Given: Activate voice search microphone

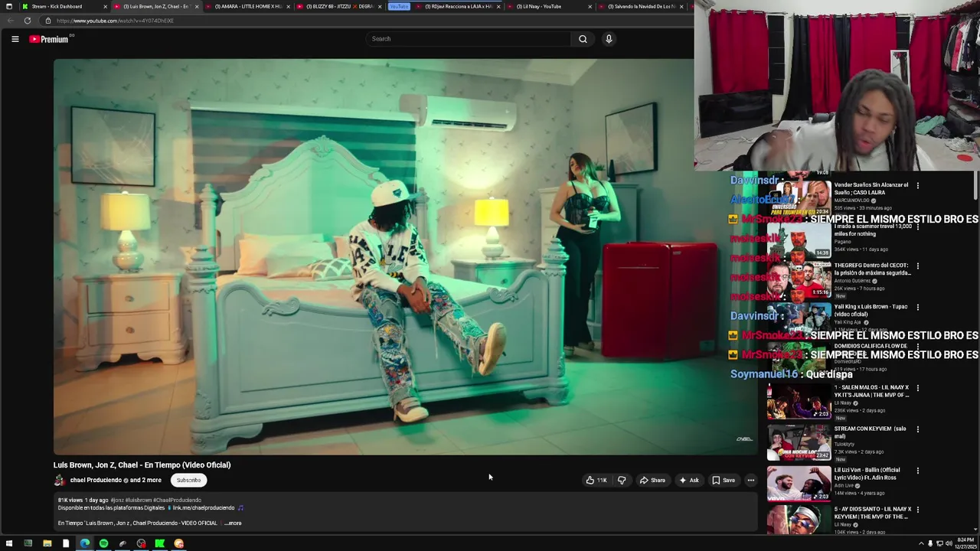Looking at the screenshot, I should click(x=609, y=39).
